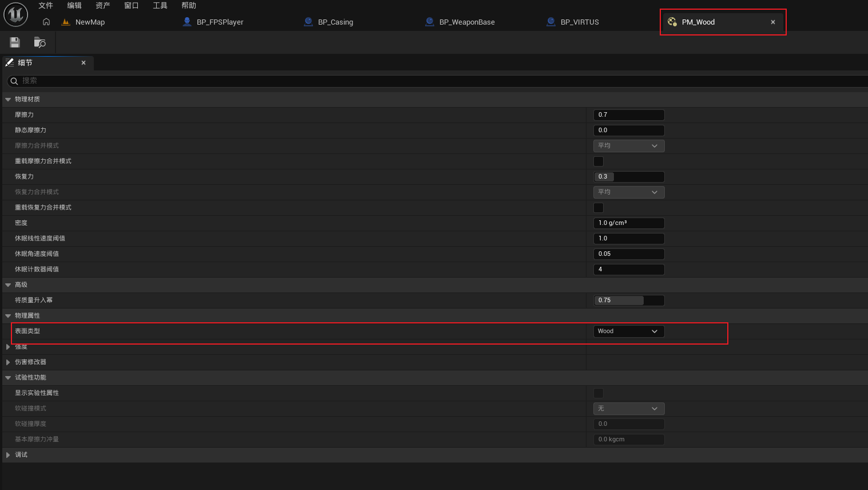
Task: Close the PM_Wood tab
Action: pos(773,22)
